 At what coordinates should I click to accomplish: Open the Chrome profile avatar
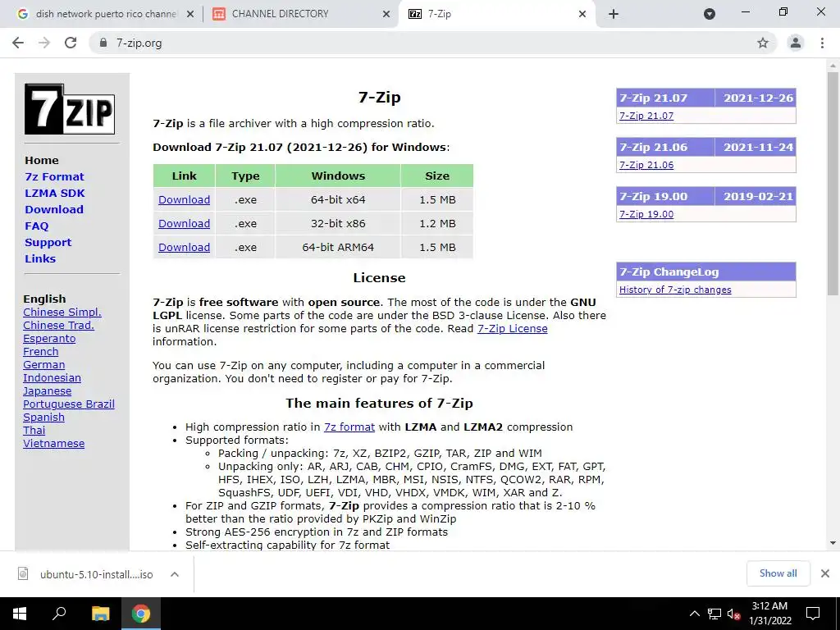pos(796,43)
